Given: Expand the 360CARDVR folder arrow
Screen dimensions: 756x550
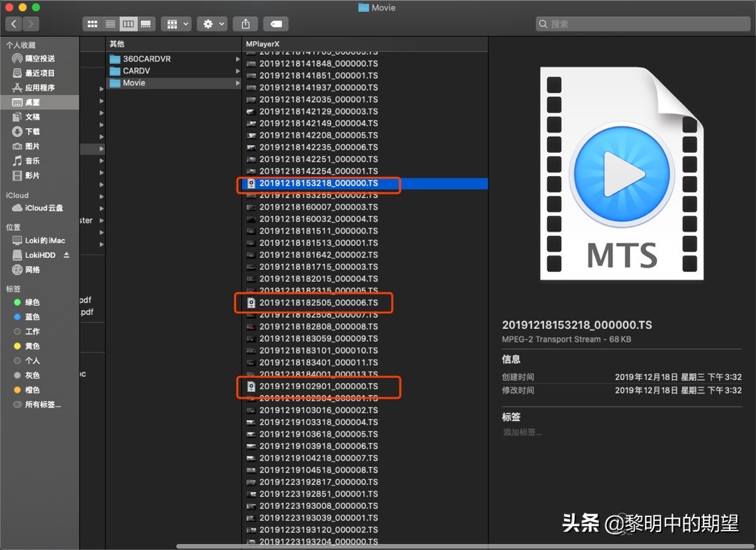Looking at the screenshot, I should coord(238,59).
